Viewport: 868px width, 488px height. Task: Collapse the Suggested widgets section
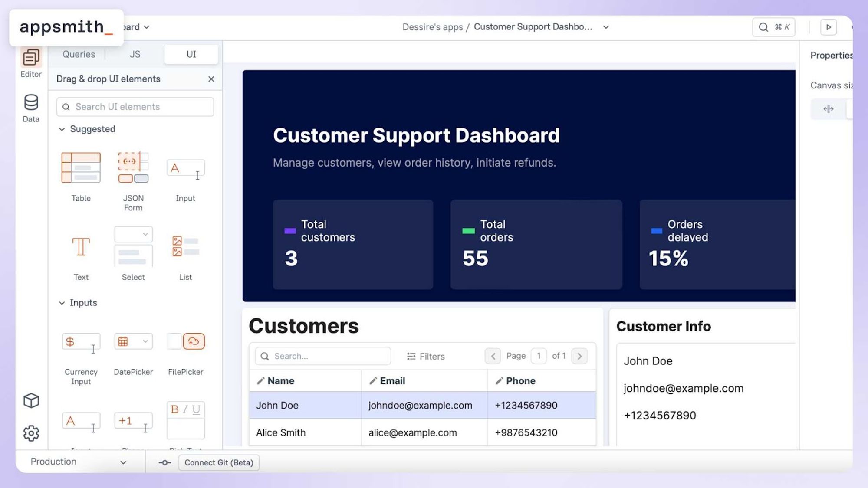point(62,129)
